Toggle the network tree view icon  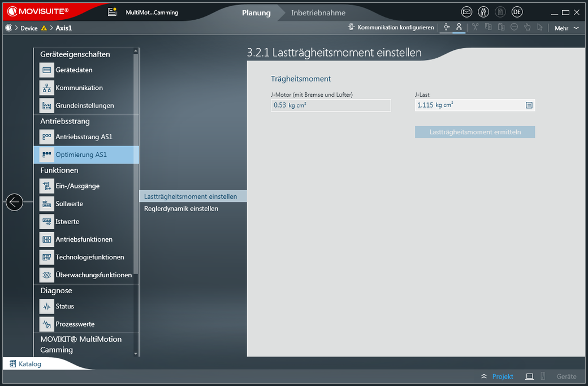(x=459, y=27)
